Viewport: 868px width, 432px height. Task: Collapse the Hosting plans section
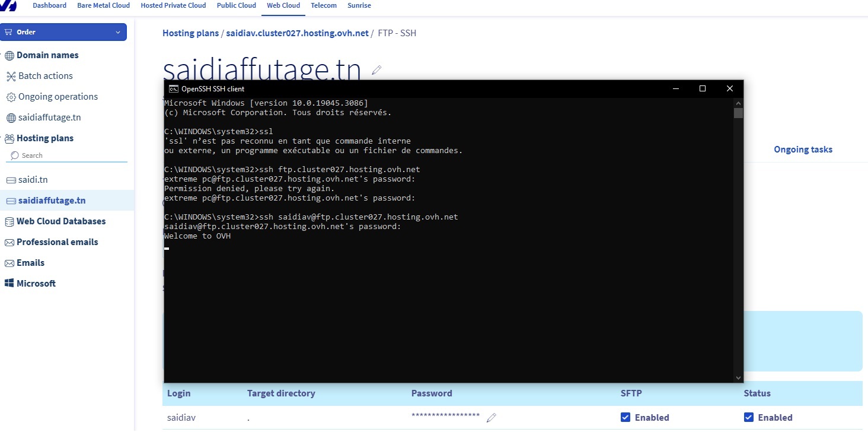[x=44, y=138]
